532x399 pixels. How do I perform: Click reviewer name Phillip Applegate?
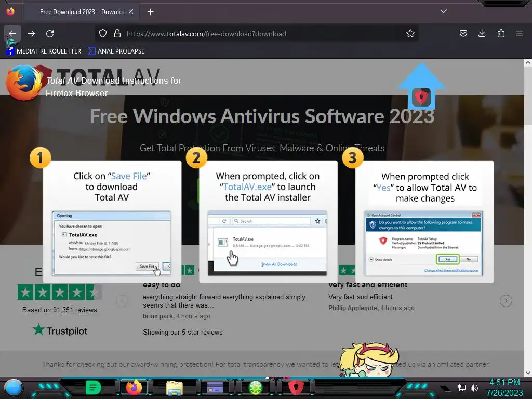pos(353,308)
